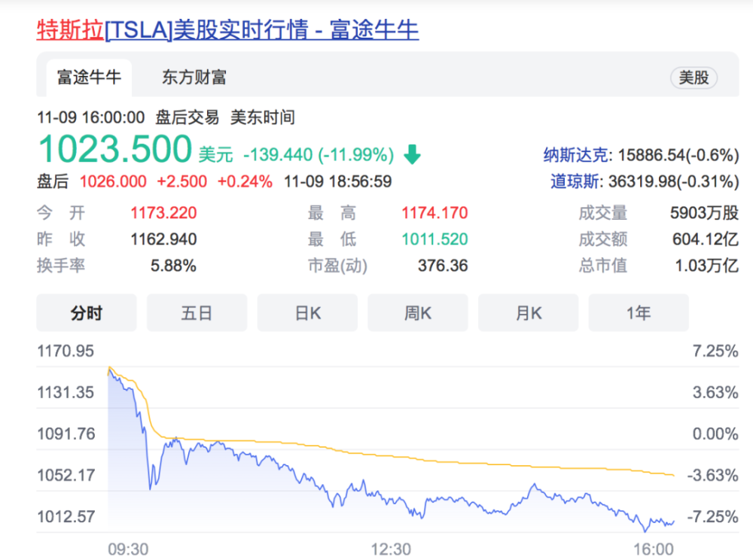753x560 pixels.
Task: Click the blue price line's closing end
Action: point(674,522)
